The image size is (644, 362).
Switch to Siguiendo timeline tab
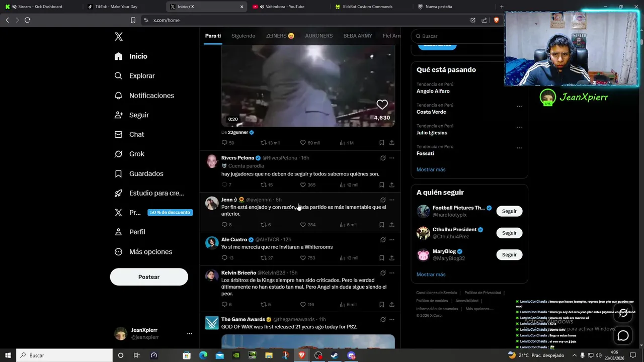click(x=244, y=36)
